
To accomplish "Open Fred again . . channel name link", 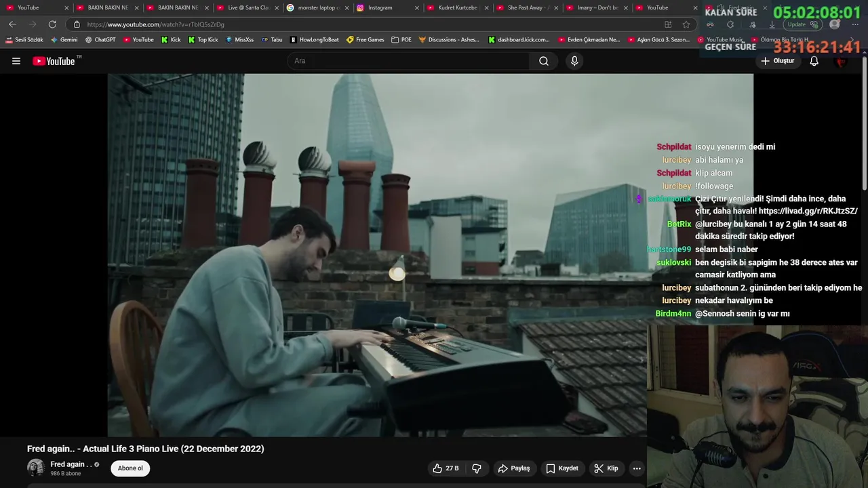I will click(x=71, y=464).
